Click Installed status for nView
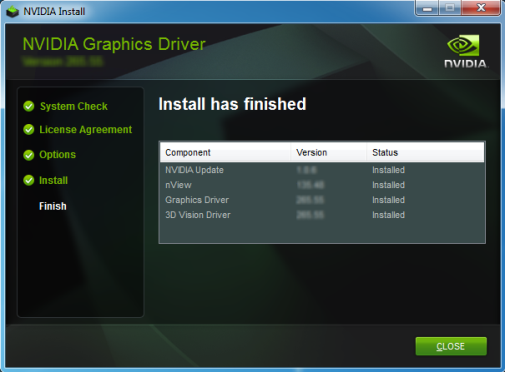 tap(388, 185)
